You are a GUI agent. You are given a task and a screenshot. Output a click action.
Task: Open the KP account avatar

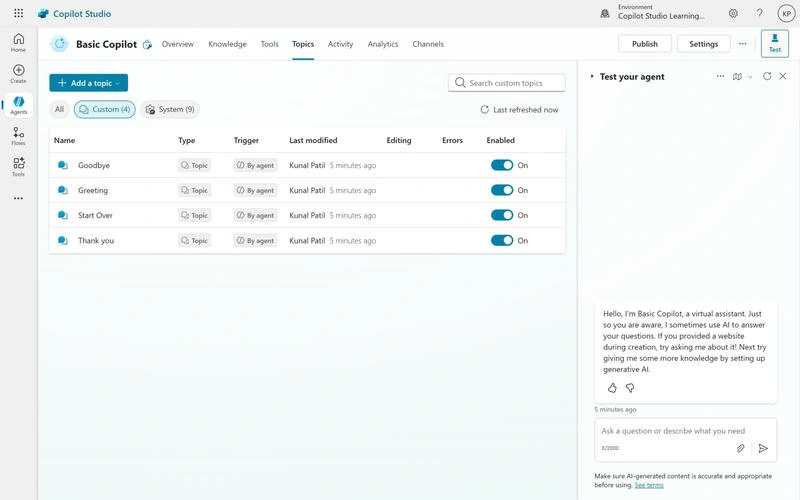(x=786, y=14)
